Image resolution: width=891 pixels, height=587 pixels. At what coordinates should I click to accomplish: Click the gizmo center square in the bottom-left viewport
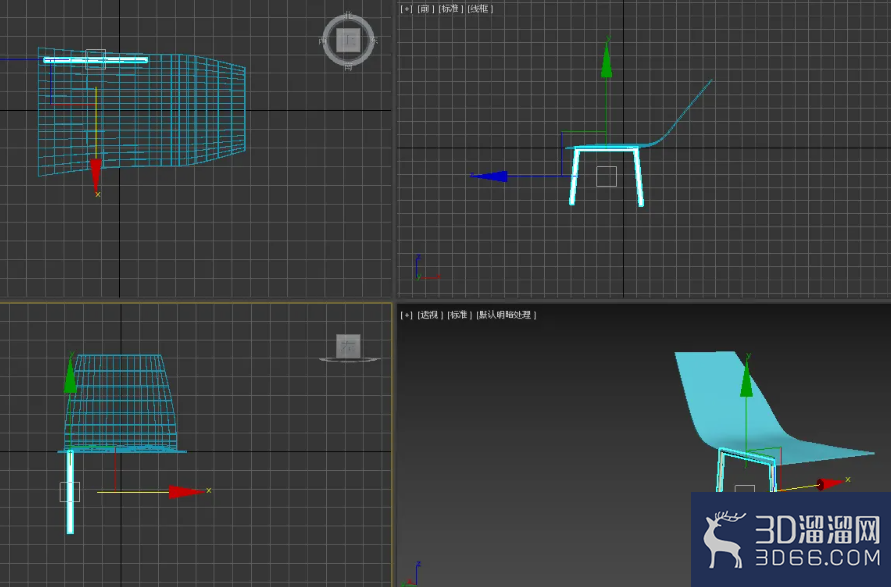pyautogui.click(x=70, y=492)
